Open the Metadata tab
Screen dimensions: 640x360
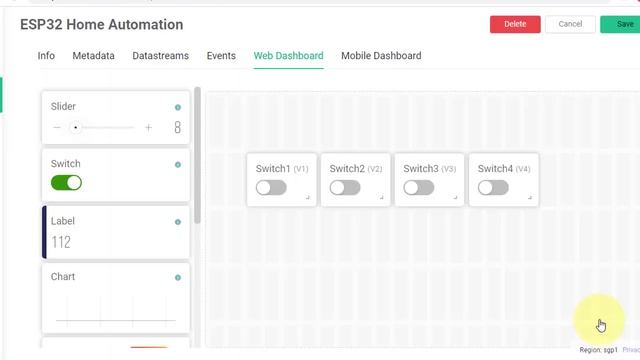point(93,56)
